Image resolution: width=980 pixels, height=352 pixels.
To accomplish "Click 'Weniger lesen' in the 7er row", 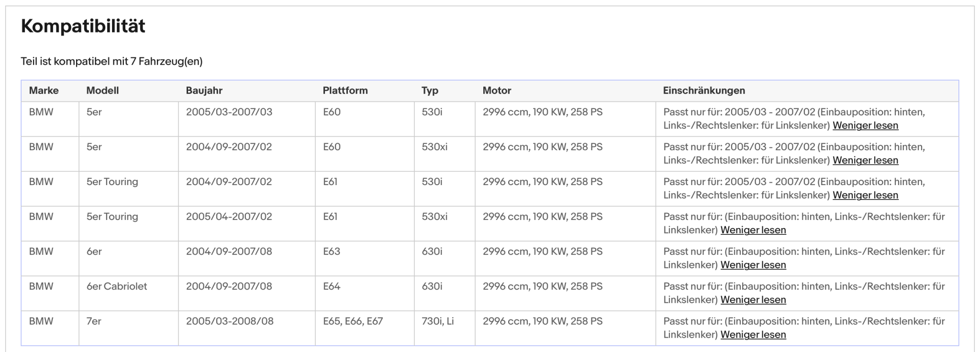I will (753, 335).
